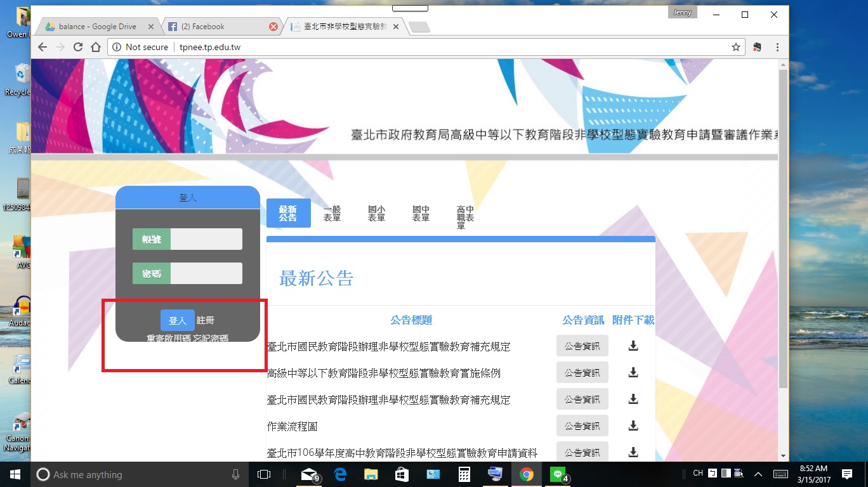Open the 'Not secure' site information icon
This screenshot has height=487, width=868.
point(118,47)
